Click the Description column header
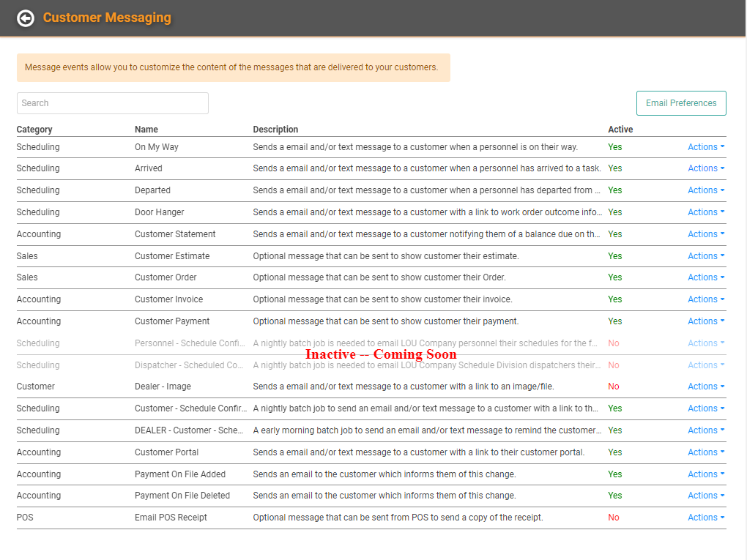 [275, 130]
